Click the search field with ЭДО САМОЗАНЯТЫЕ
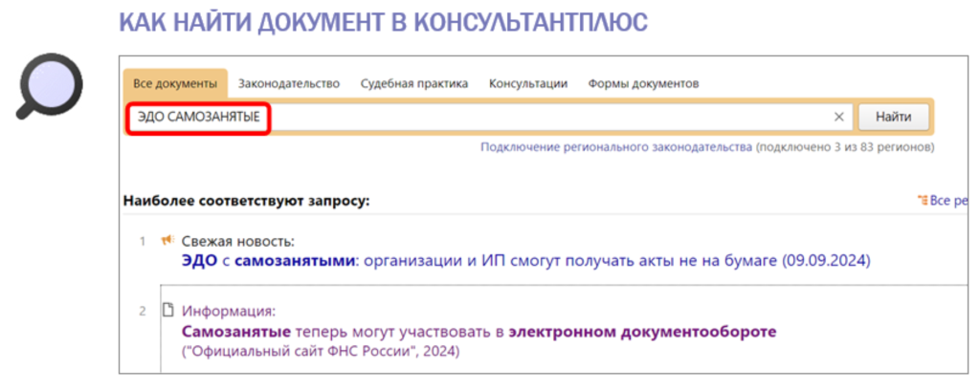 click(x=489, y=117)
